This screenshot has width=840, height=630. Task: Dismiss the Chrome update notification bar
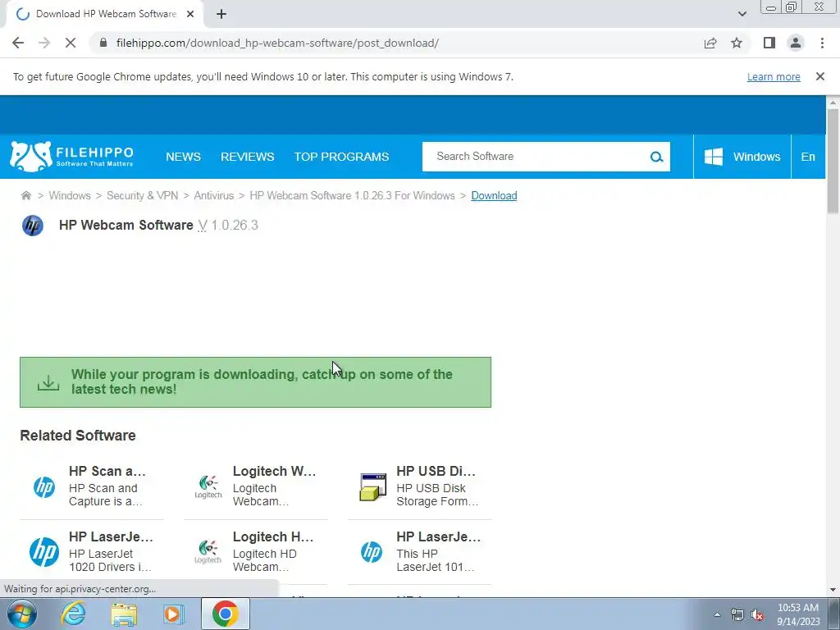pyautogui.click(x=820, y=76)
